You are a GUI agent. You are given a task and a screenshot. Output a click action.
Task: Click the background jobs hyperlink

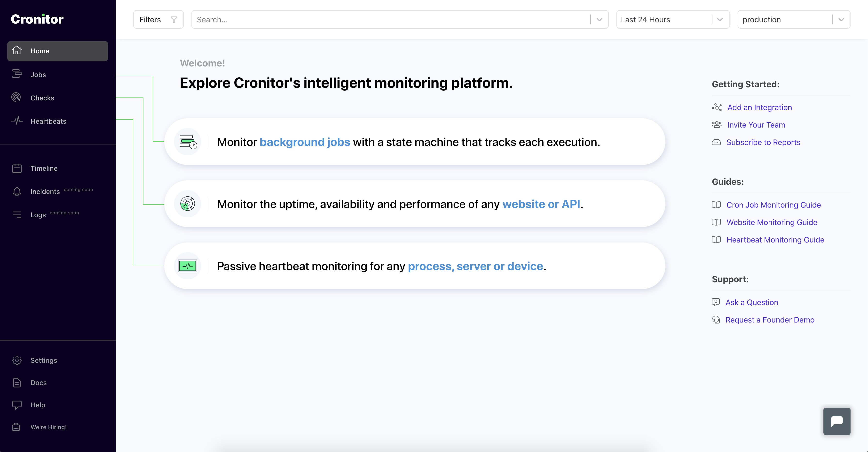[x=305, y=142]
